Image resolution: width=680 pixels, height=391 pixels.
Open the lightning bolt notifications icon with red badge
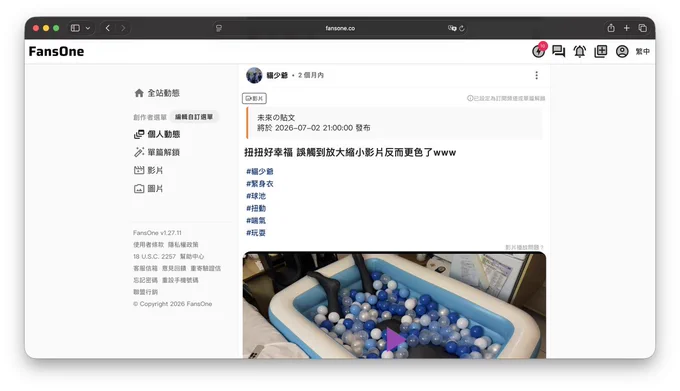[539, 51]
